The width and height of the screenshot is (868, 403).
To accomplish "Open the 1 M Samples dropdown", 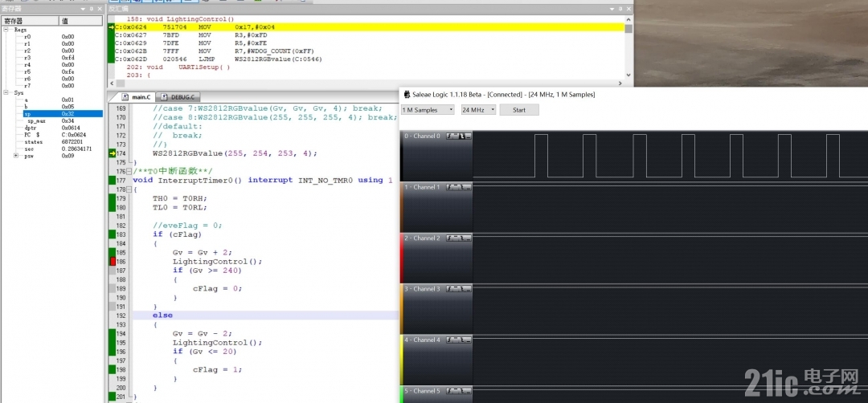I will coord(428,110).
